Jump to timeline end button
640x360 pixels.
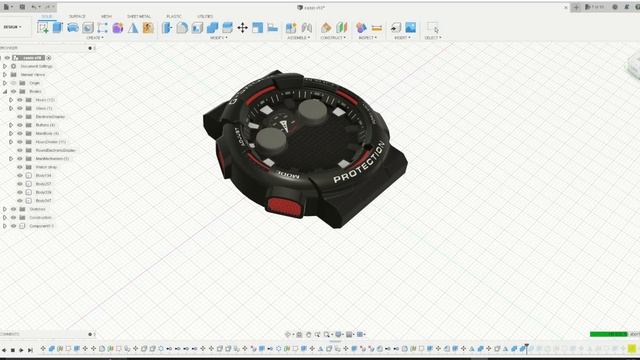(x=30, y=350)
